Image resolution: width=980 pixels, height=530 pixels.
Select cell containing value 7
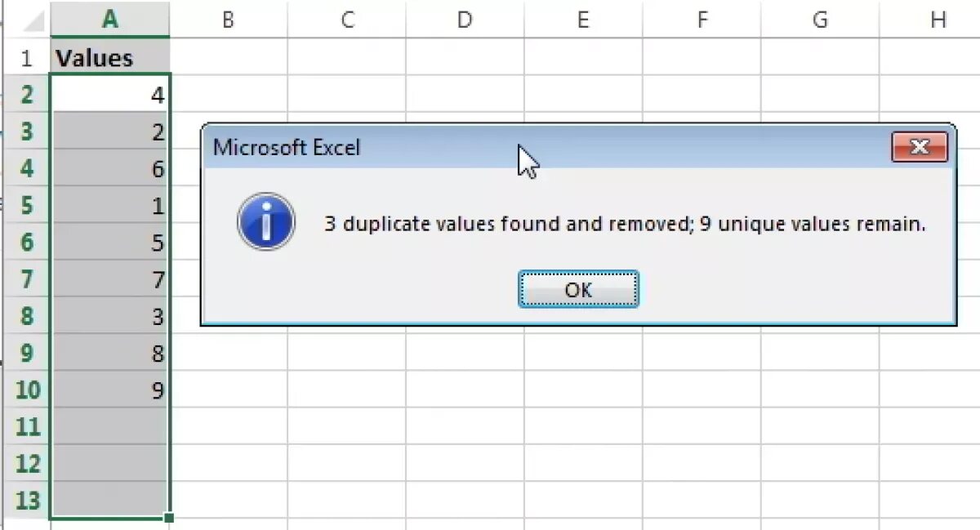pyautogui.click(x=110, y=280)
